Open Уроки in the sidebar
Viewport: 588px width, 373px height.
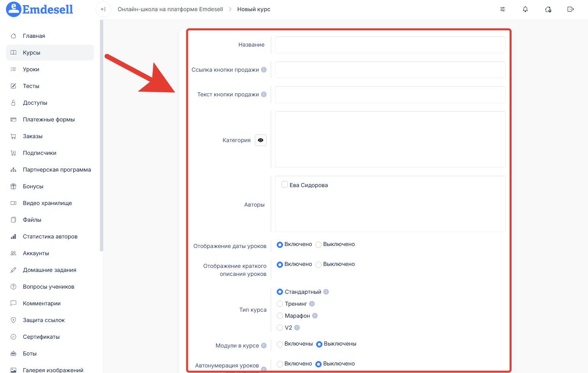(31, 69)
